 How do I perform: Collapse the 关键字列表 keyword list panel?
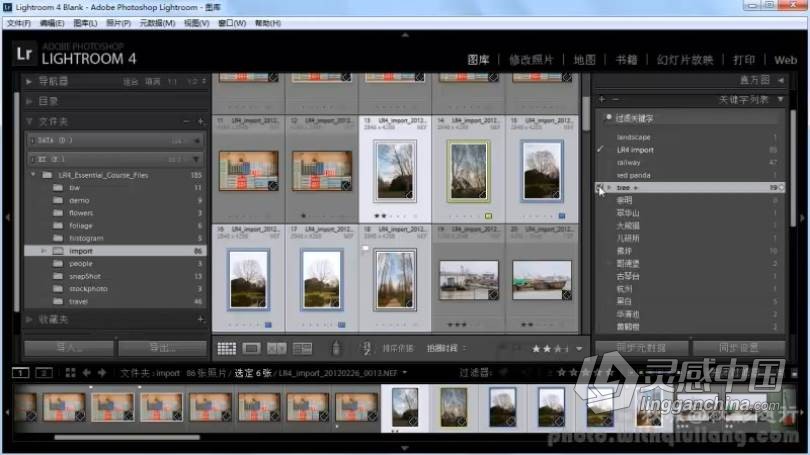(x=781, y=99)
